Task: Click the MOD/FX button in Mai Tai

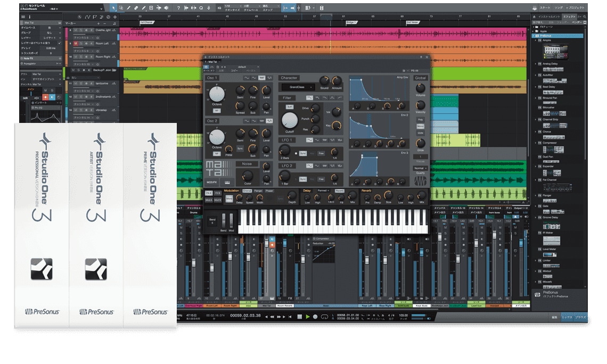Action: [x=212, y=182]
